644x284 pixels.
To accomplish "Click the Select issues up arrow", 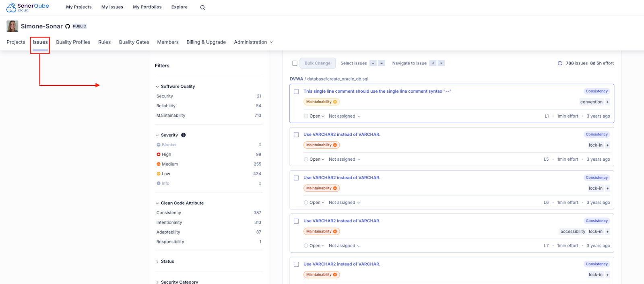I will click(x=382, y=63).
